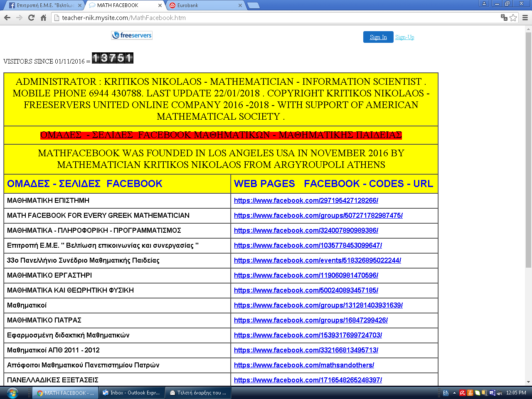Open Facebook link ending 1539317699724703
The height and width of the screenshot is (399, 532).
(x=308, y=335)
